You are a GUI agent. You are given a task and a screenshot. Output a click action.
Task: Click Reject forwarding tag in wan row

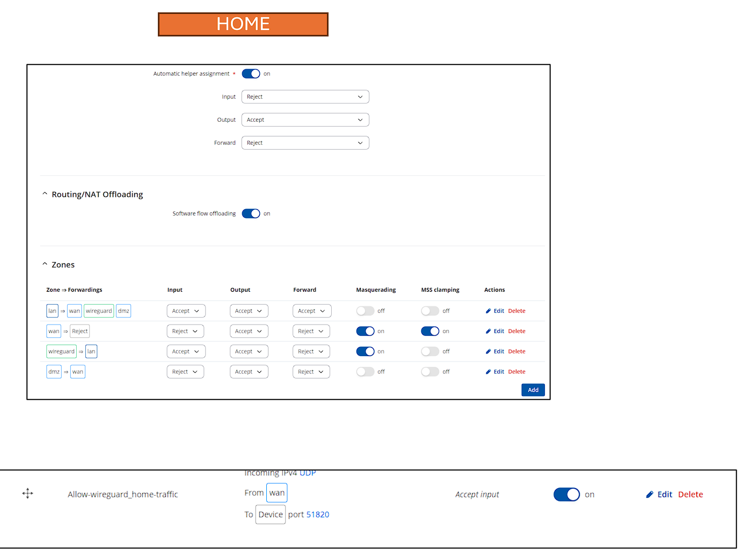pyautogui.click(x=79, y=331)
